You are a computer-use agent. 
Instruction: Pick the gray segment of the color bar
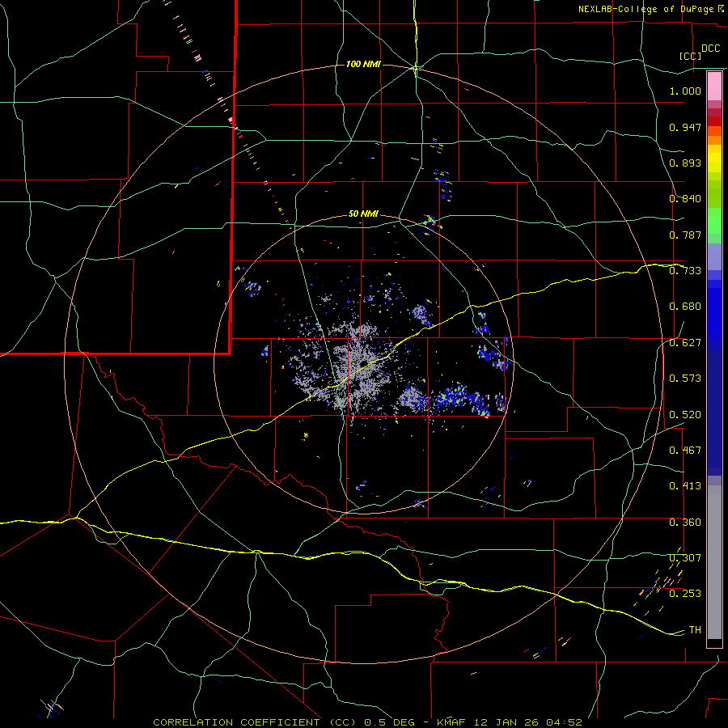coord(714,562)
